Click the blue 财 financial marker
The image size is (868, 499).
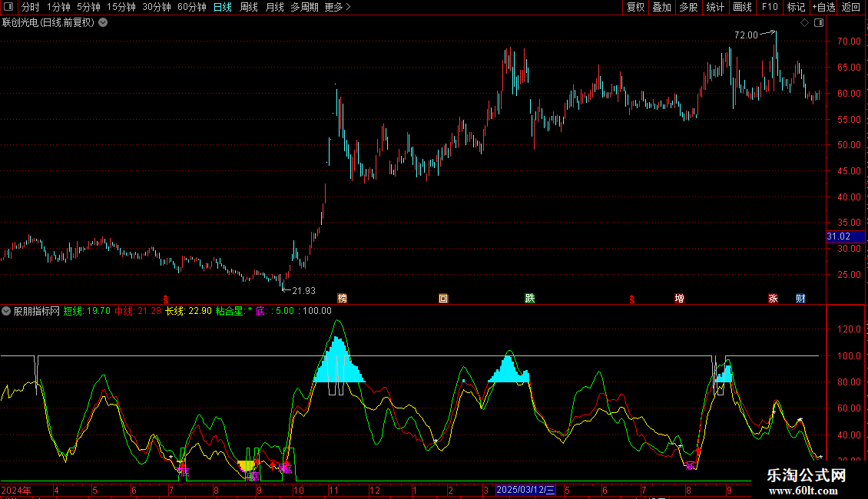(800, 298)
